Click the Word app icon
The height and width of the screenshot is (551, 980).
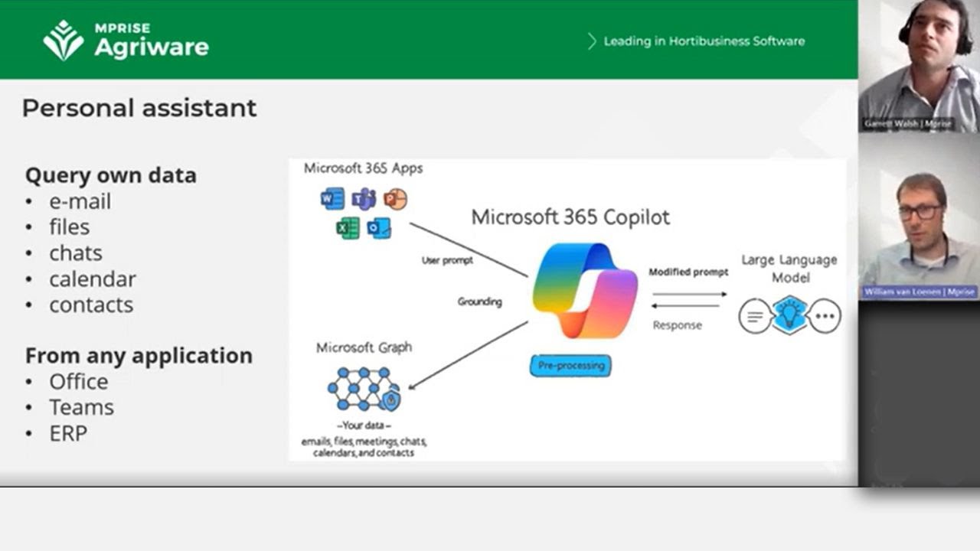coord(333,199)
